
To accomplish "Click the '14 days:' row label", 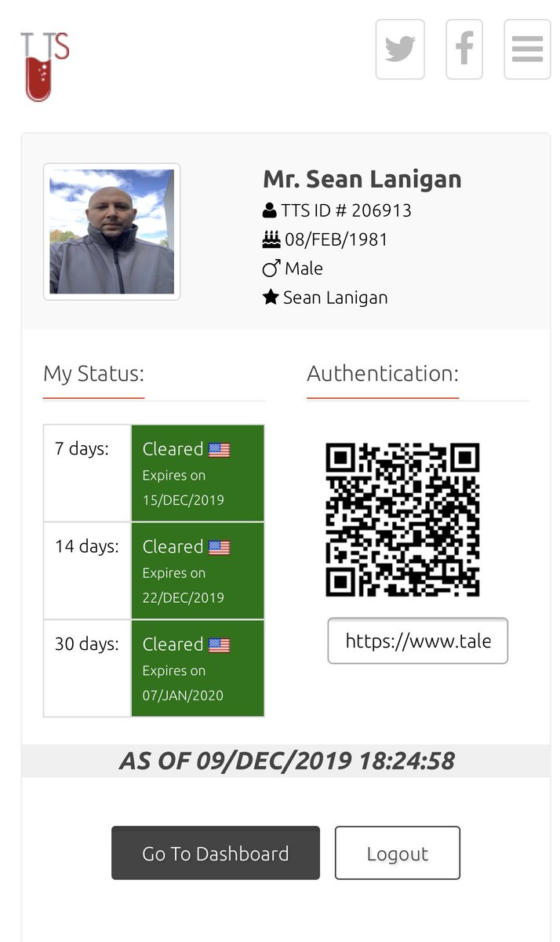I will tap(87, 546).
